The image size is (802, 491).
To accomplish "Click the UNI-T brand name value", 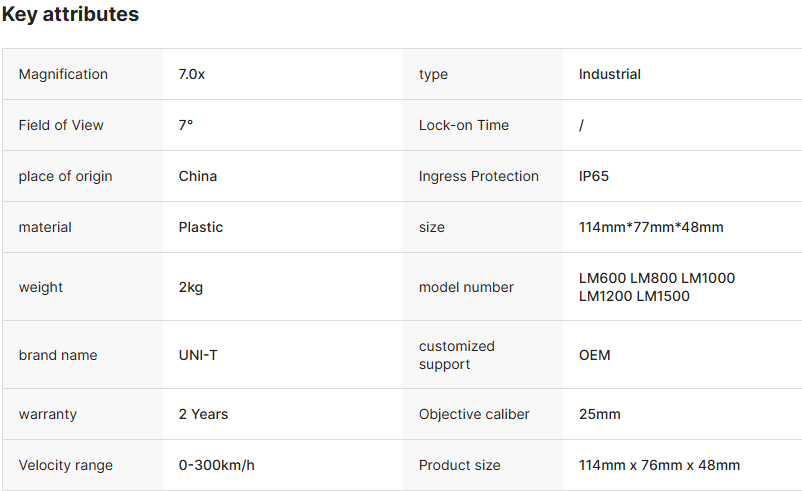I will [x=198, y=355].
